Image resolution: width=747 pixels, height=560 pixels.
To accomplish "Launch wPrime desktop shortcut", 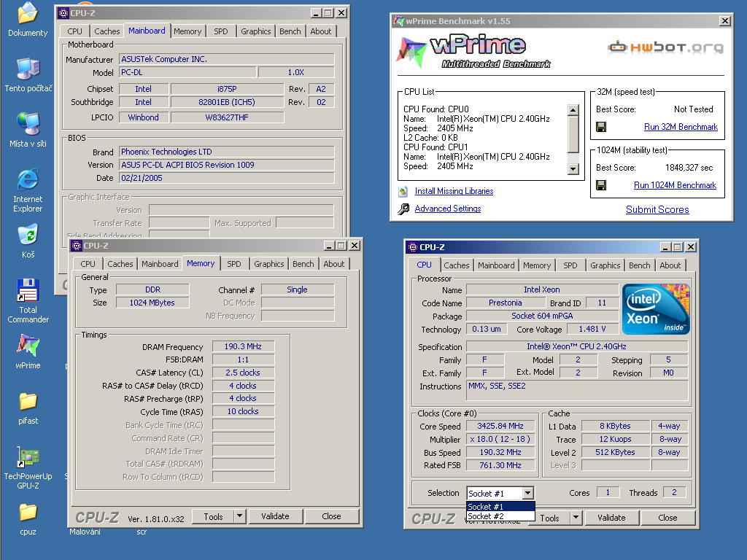I will click(x=28, y=352).
